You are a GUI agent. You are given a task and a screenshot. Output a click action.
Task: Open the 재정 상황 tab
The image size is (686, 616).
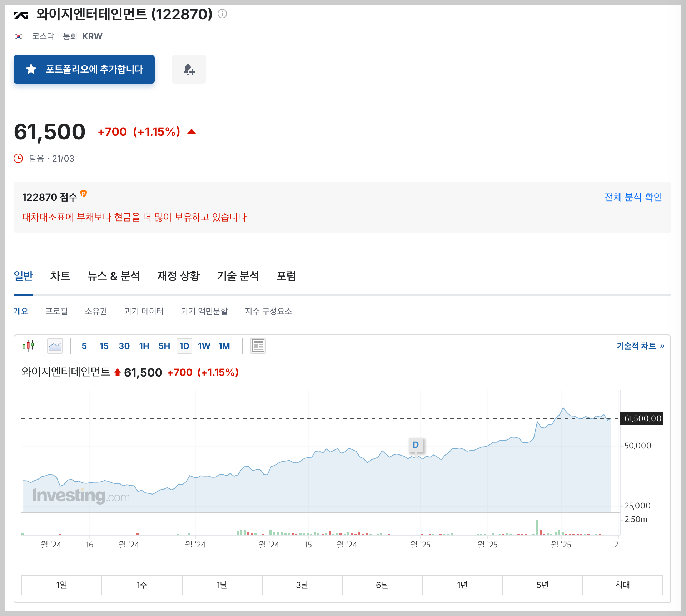pos(178,276)
